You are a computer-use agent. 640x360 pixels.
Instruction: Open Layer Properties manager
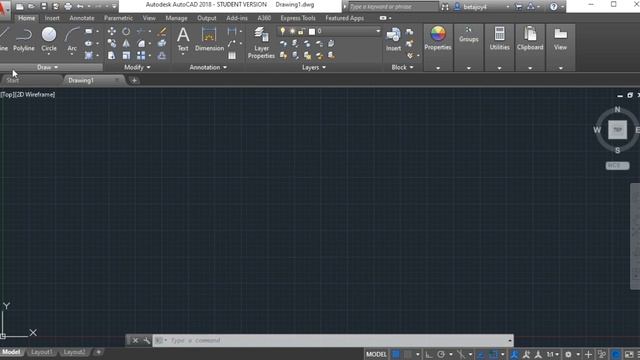[x=261, y=43]
